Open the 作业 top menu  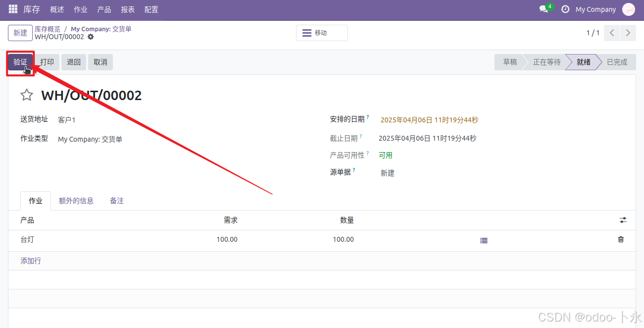81,9
